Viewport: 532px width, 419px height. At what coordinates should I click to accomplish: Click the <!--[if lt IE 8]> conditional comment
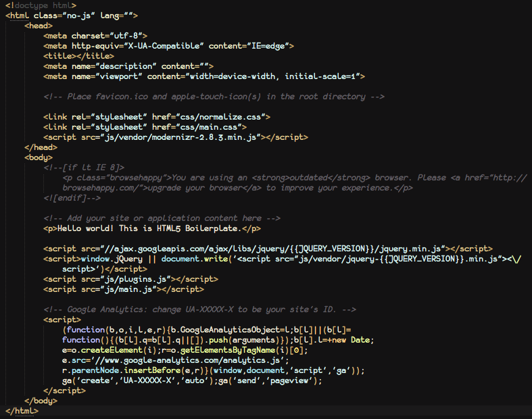coord(84,168)
